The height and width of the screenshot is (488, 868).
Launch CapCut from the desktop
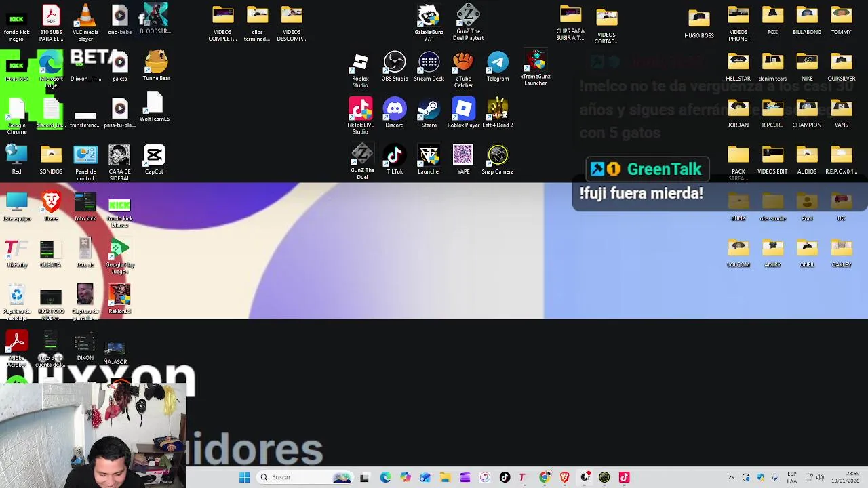coord(154,160)
